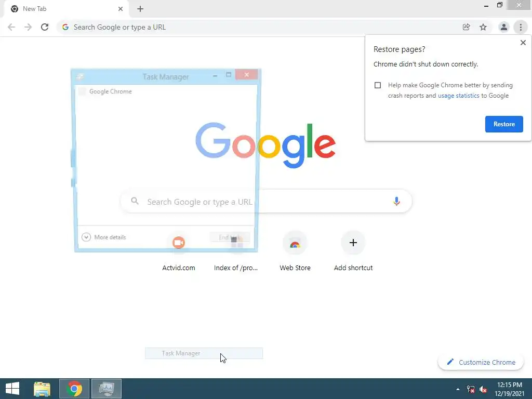The width and height of the screenshot is (532, 399).
Task: Click the browser forward arrow
Action: click(28, 27)
